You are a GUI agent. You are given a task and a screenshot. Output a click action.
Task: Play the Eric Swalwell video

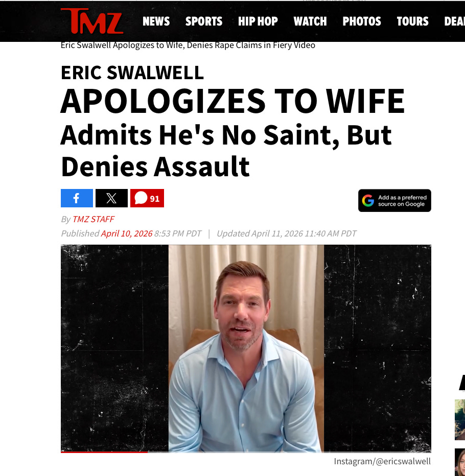pos(246,348)
